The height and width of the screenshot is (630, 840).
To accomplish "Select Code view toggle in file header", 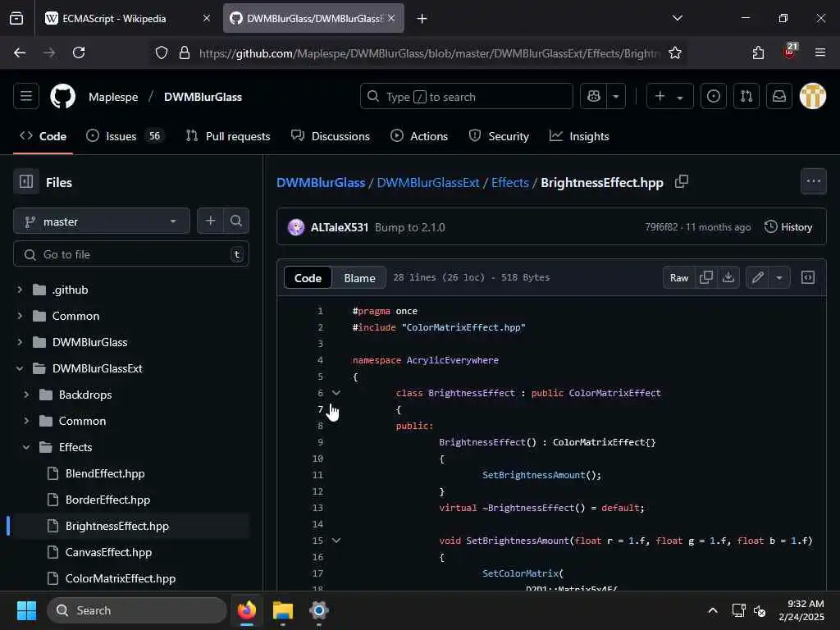I will click(308, 278).
